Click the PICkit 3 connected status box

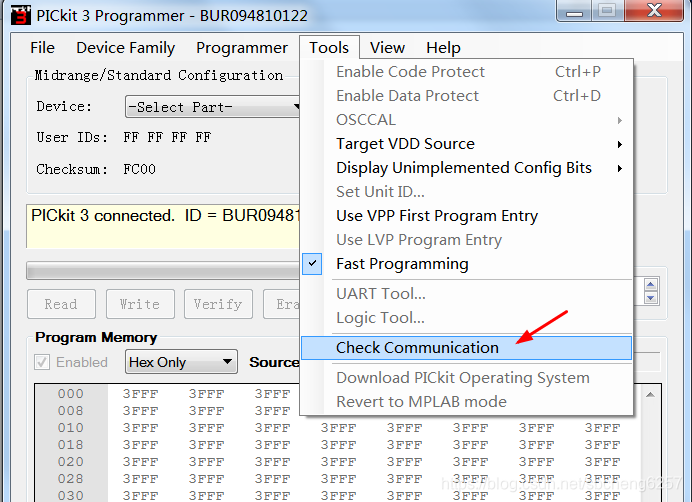[163, 226]
